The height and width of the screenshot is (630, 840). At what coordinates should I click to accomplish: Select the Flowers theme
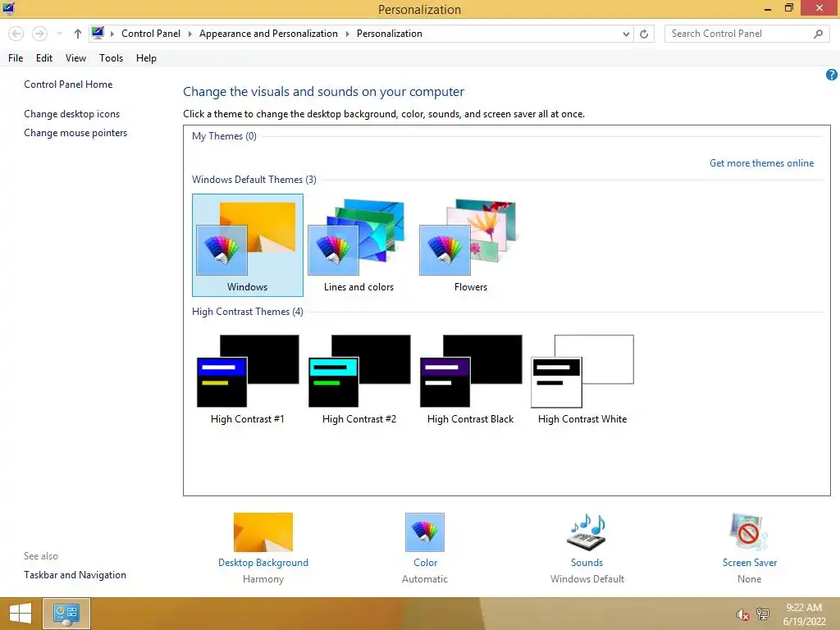click(470, 244)
